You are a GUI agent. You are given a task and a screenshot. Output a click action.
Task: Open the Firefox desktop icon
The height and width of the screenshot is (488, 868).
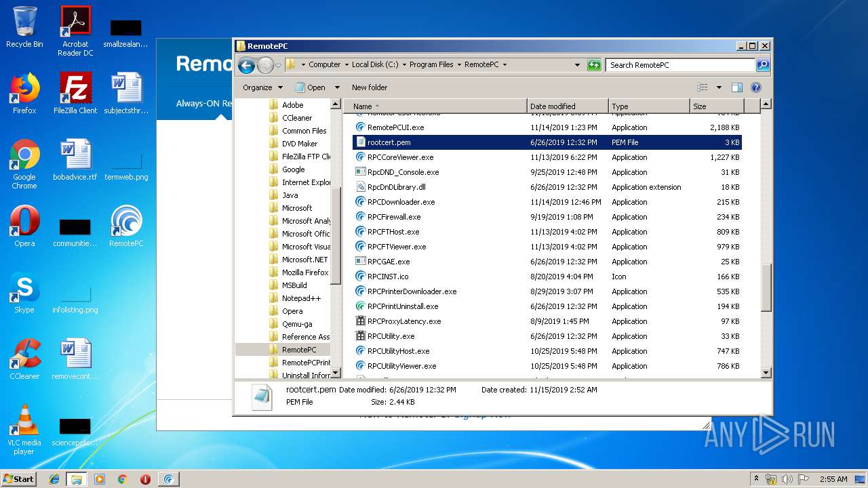click(x=24, y=93)
